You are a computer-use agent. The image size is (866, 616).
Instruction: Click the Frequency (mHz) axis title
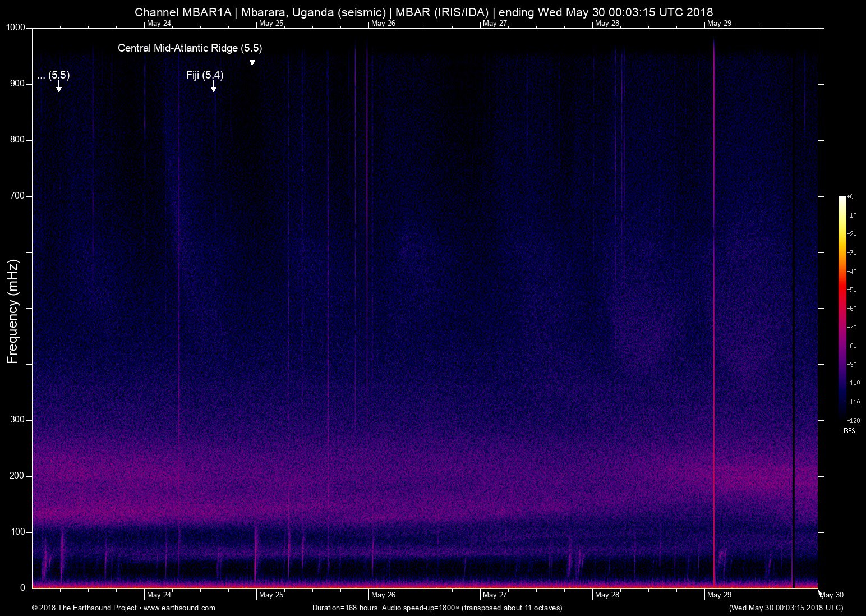coord(13,311)
